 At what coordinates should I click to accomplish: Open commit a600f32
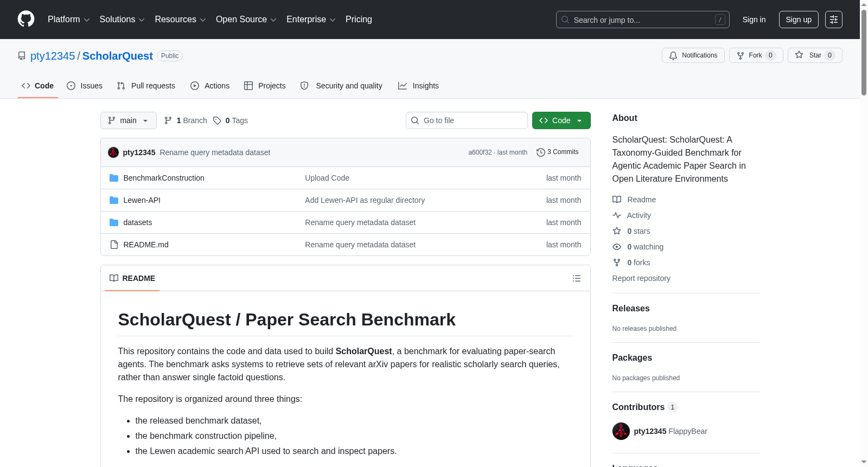480,152
